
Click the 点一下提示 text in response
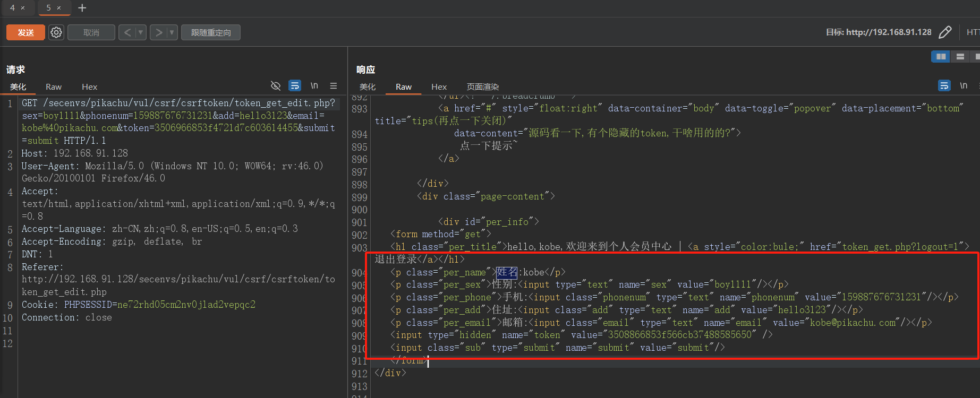(x=489, y=145)
